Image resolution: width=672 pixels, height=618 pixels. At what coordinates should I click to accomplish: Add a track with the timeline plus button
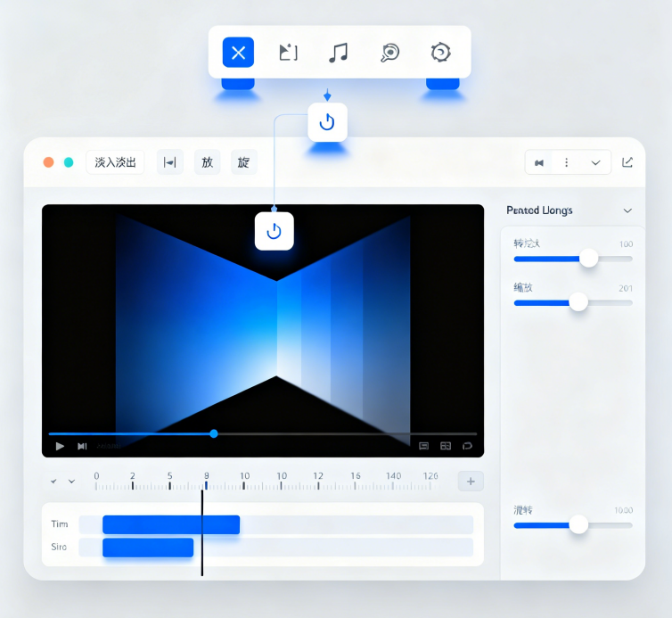(471, 482)
